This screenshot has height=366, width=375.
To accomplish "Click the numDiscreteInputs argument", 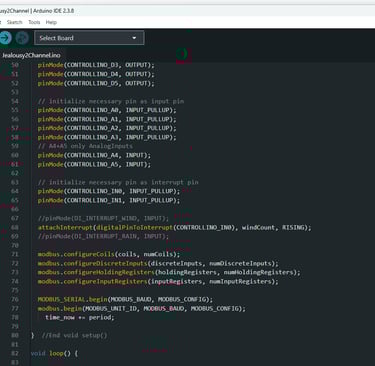I will 240,263.
